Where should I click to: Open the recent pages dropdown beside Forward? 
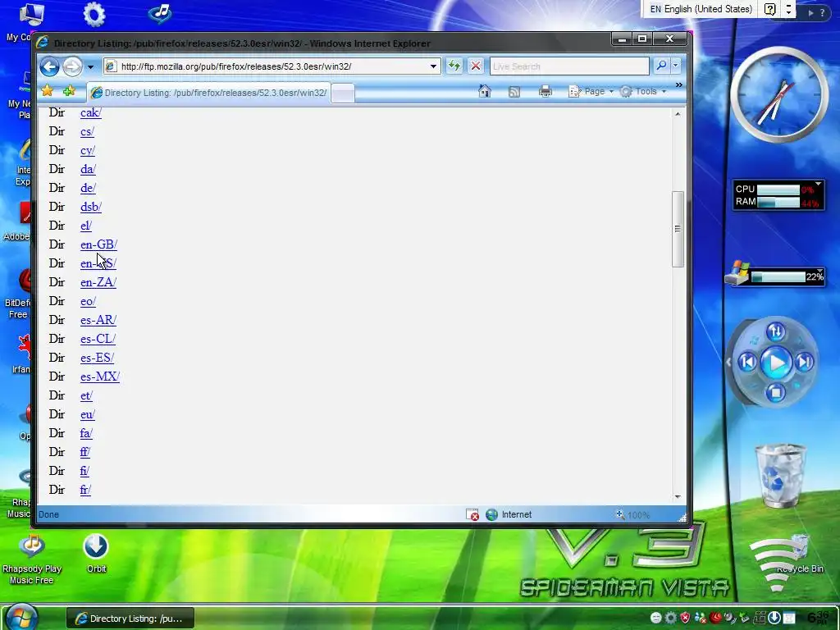[90, 67]
